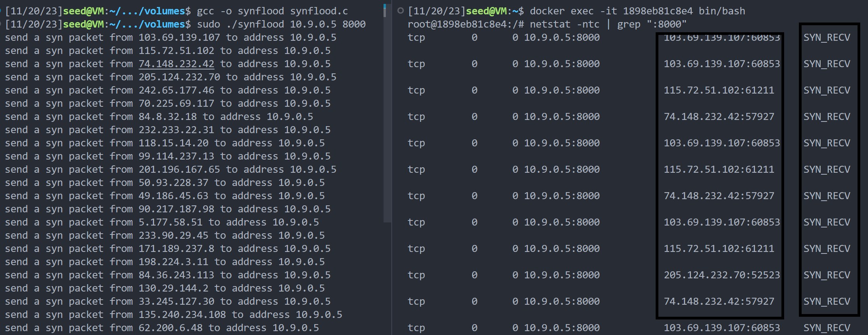Viewport: 868px width, 335px height.
Task: Click source IP 198.224.3.11
Action: [173, 262]
